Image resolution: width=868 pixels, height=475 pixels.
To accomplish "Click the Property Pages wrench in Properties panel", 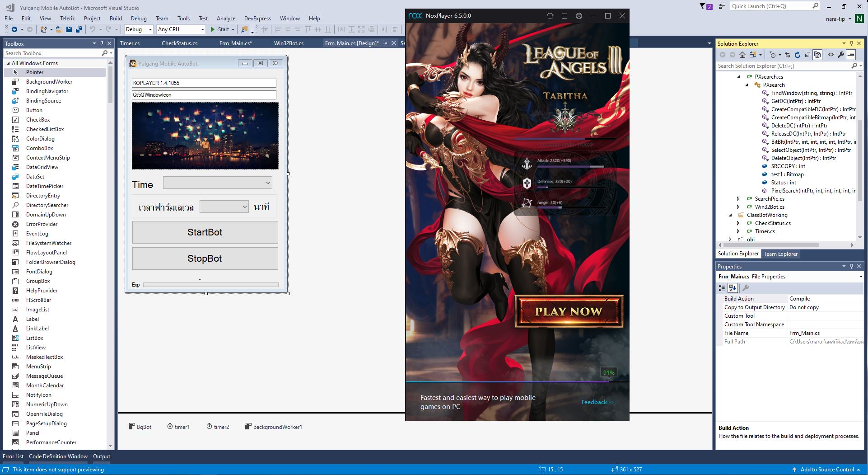I will (746, 288).
